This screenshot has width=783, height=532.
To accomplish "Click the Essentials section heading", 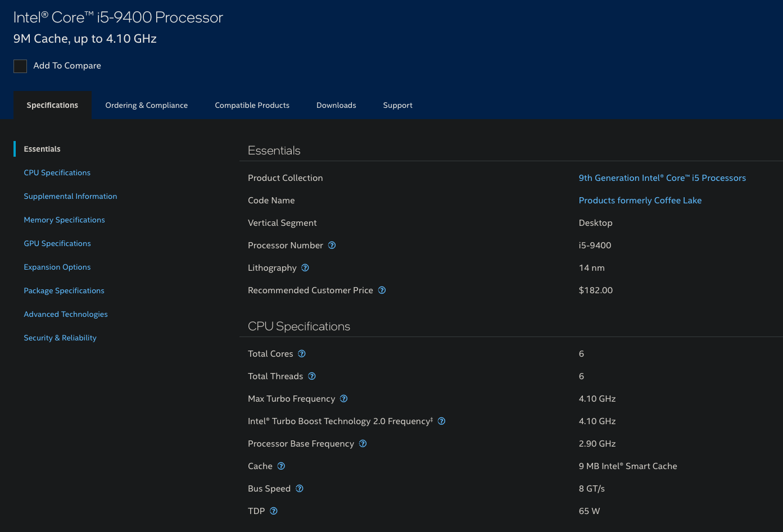I will [274, 151].
